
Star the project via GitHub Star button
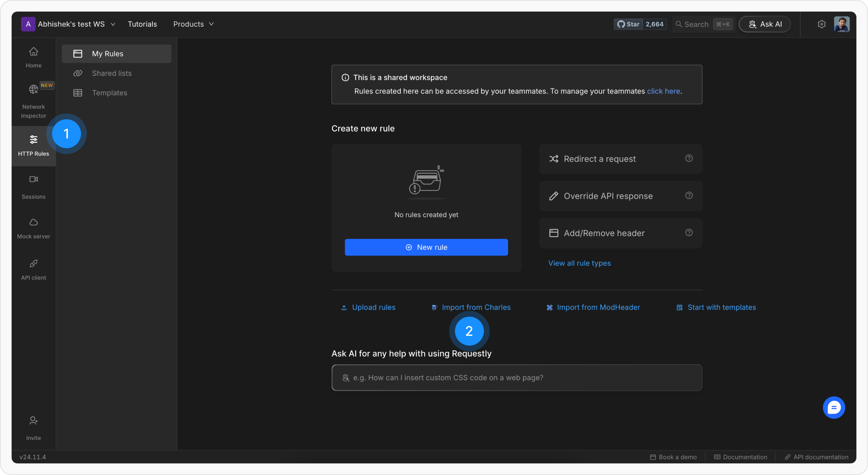point(629,24)
